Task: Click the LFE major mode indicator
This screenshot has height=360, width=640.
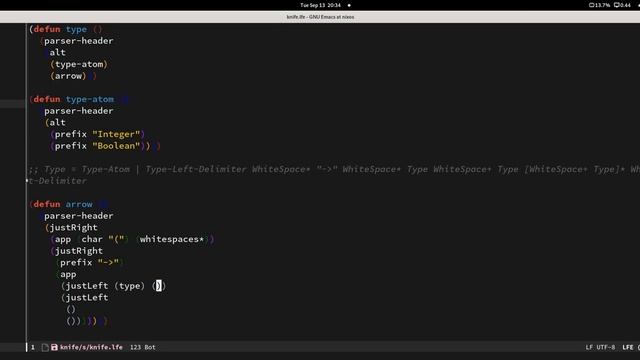Action: click(628, 347)
